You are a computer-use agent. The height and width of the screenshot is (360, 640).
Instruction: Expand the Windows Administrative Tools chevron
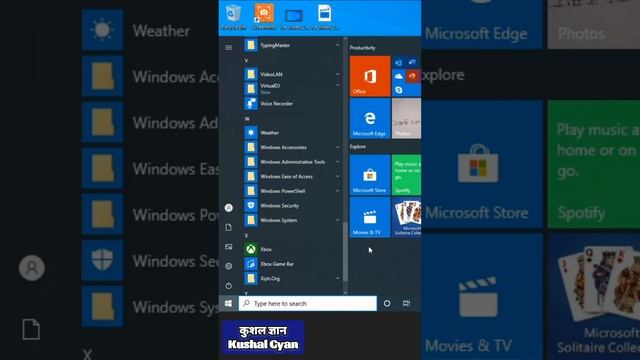[338, 162]
